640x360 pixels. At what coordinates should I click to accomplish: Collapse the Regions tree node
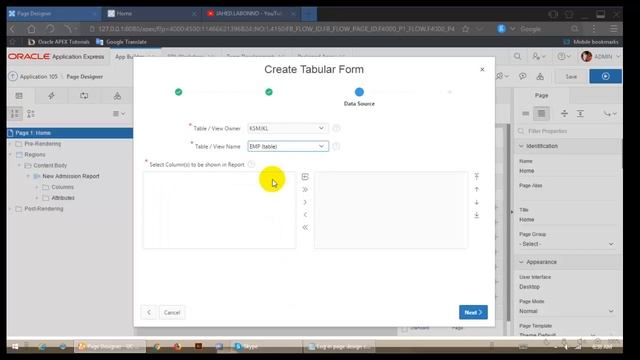coord(11,155)
